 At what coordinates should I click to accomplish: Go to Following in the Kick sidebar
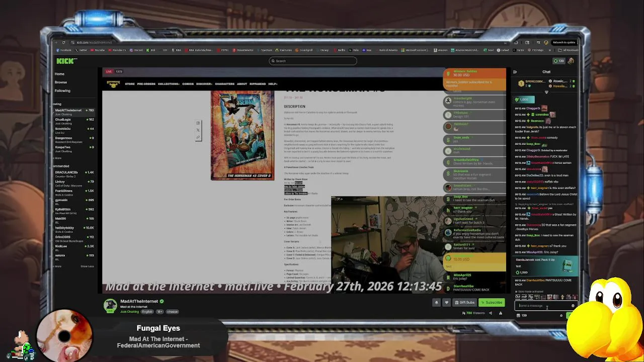(x=62, y=90)
